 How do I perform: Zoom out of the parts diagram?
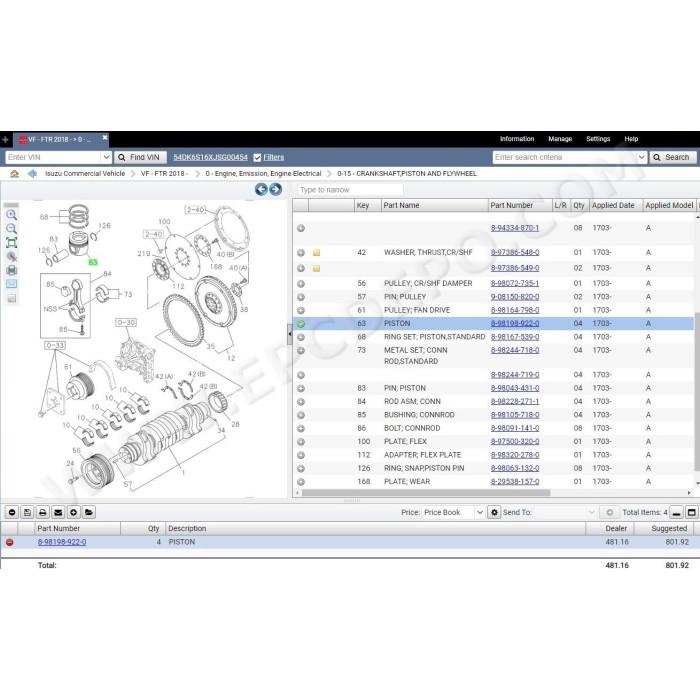click(x=12, y=229)
